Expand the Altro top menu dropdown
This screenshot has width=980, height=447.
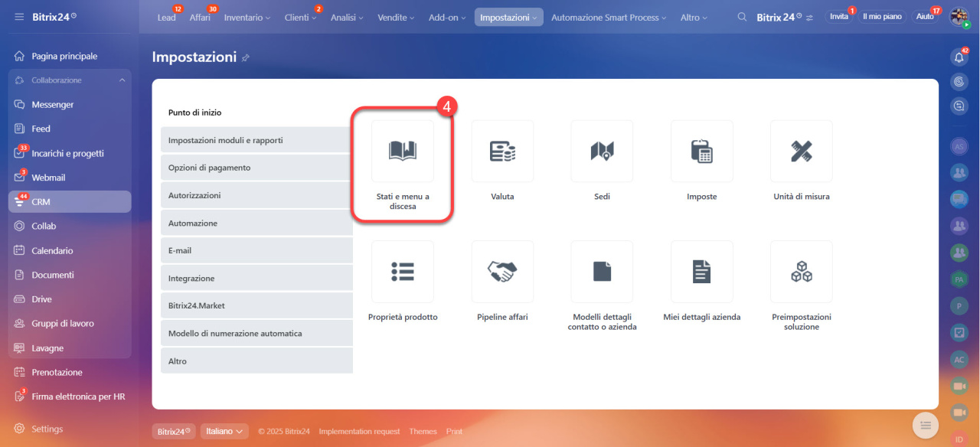694,17
